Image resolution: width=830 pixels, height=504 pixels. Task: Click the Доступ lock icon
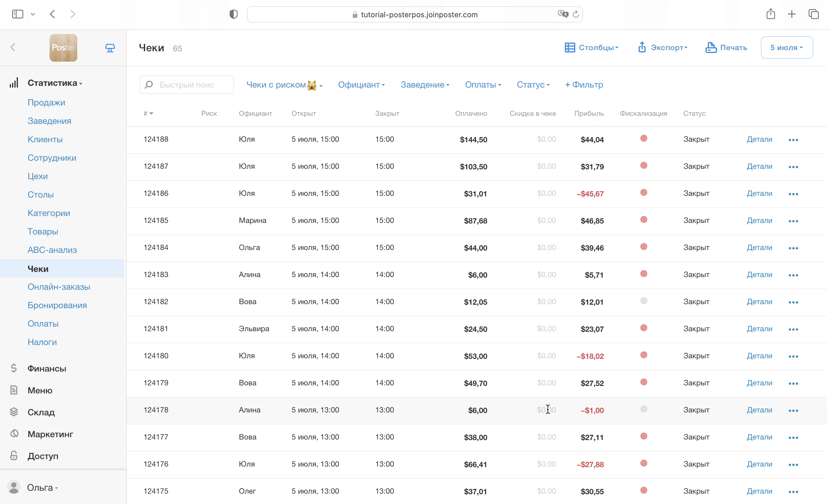[x=14, y=456]
